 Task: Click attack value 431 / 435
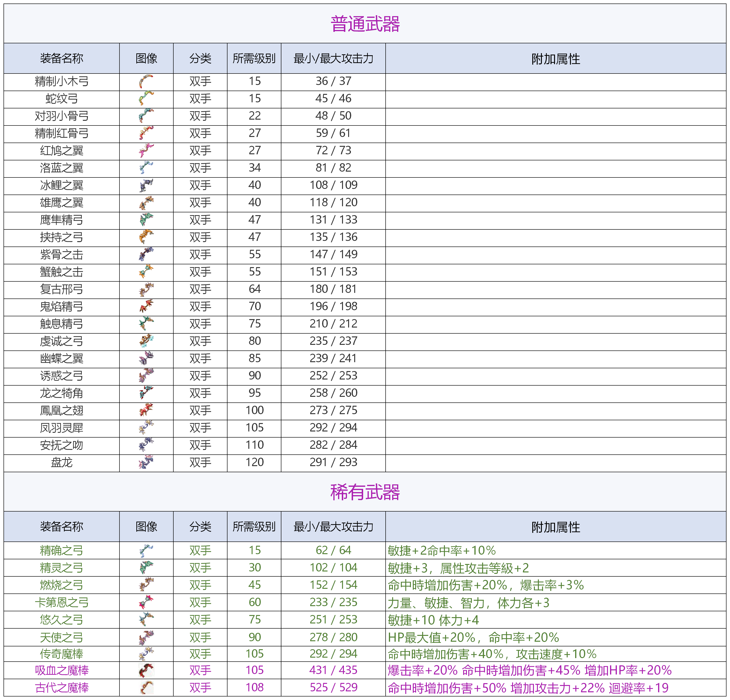click(x=333, y=670)
